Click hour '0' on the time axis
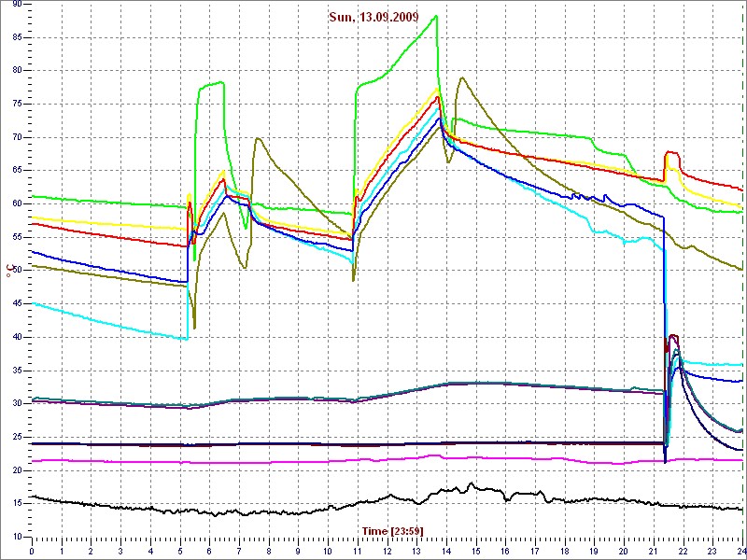 (x=32, y=552)
